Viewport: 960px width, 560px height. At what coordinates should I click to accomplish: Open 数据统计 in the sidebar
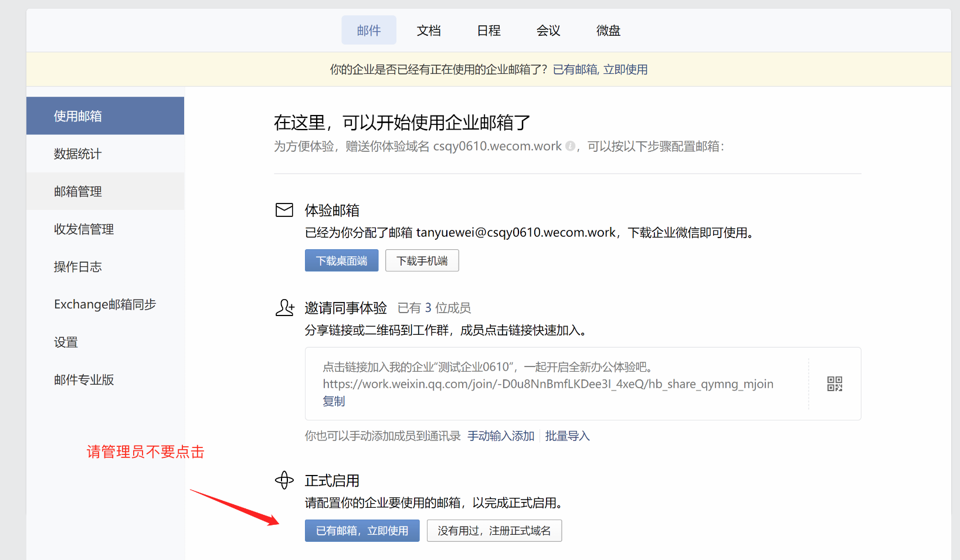(78, 154)
